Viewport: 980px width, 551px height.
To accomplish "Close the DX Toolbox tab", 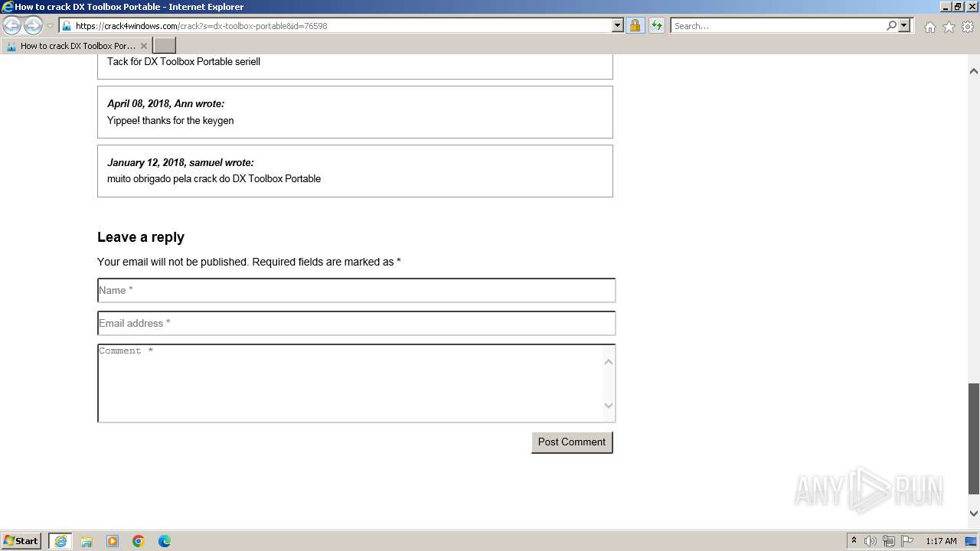I will (143, 46).
